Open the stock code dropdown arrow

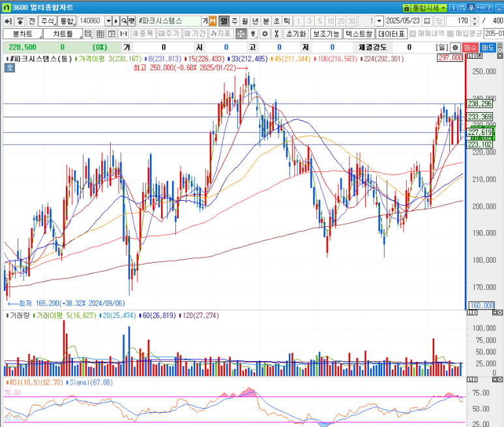pyautogui.click(x=108, y=21)
